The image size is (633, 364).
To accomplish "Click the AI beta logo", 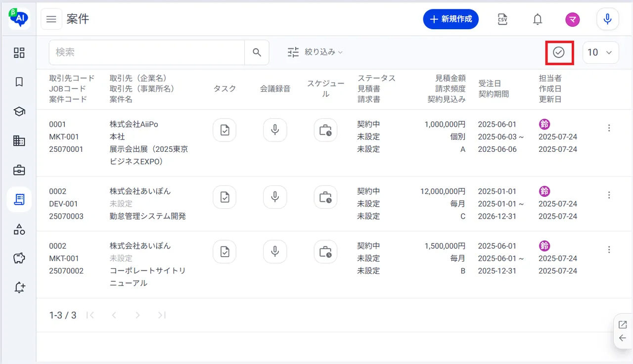I will click(x=19, y=18).
